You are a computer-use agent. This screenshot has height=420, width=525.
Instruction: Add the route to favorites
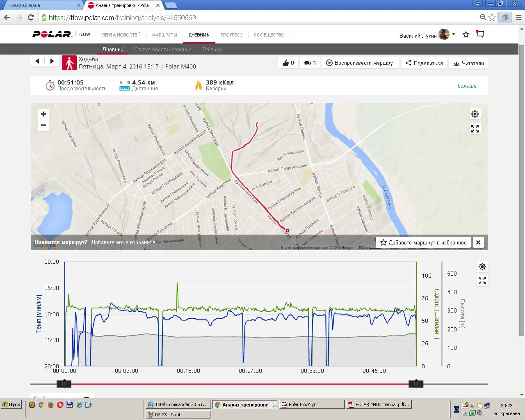(423, 242)
